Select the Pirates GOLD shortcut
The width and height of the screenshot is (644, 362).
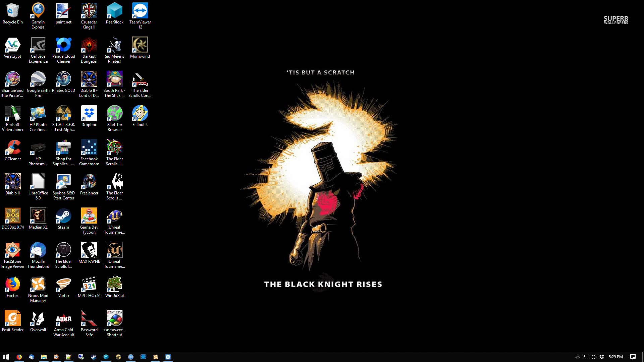64,82
